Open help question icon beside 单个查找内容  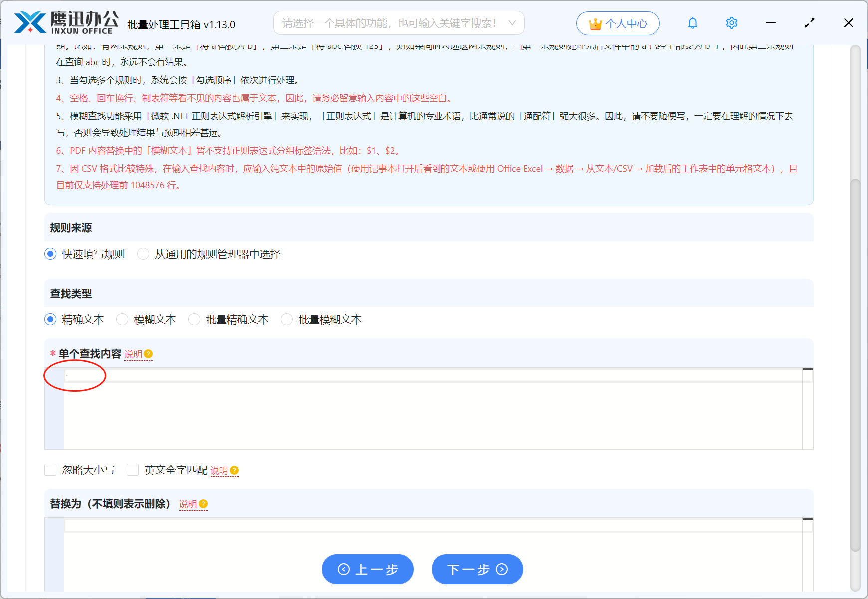[x=149, y=354]
